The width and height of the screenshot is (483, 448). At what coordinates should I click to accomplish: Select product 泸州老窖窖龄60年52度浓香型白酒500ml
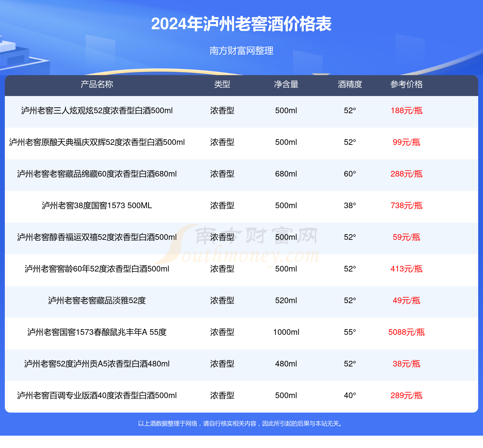point(97,269)
